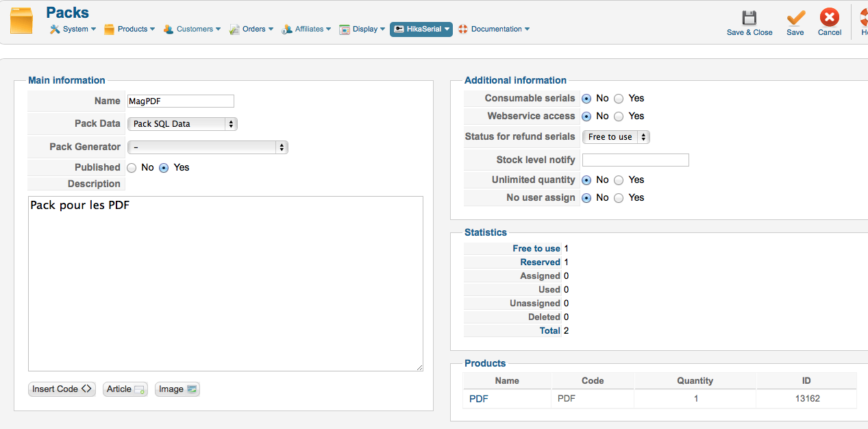Set Unlimited quantity to Yes
Image resolution: width=868 pixels, height=429 pixels.
click(619, 180)
